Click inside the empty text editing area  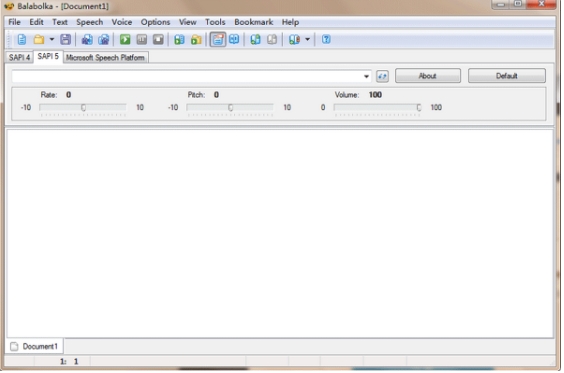point(280,234)
